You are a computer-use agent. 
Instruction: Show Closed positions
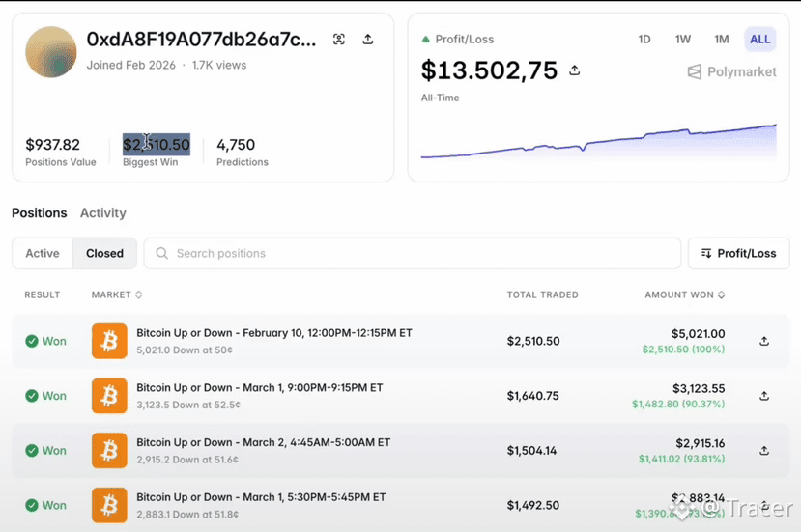pyautogui.click(x=104, y=253)
